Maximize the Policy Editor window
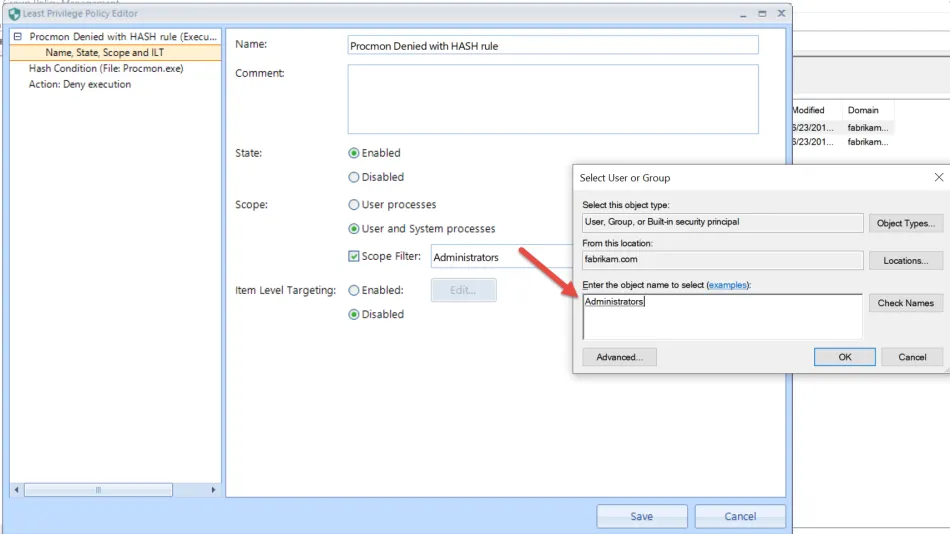This screenshot has width=950, height=534. pos(762,13)
